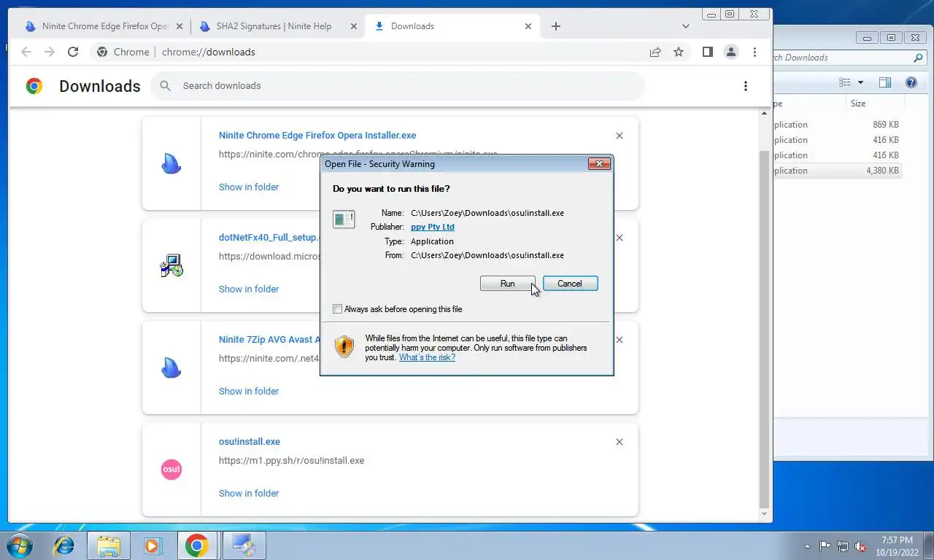The image size is (934, 560).
Task: Open Explorer's change view dropdown arrow
Action: click(x=860, y=82)
